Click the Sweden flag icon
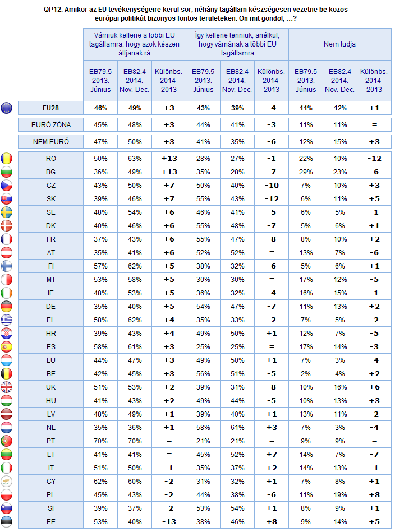Screen dimensions: 395x532 click(7, 212)
